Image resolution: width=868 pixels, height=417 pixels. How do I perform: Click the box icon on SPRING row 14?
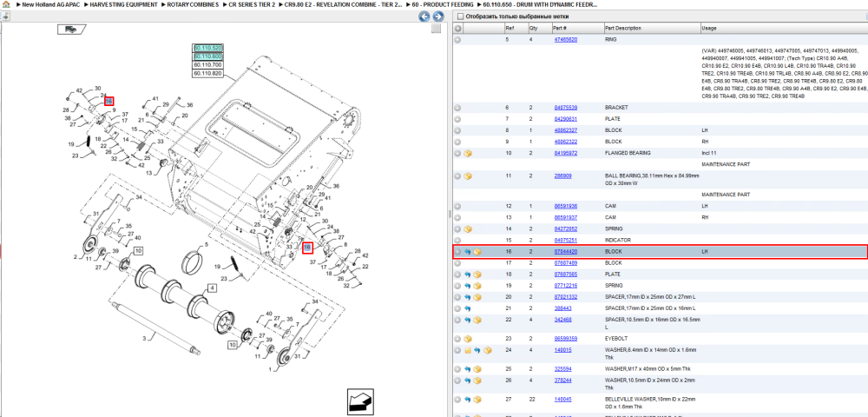click(468, 228)
